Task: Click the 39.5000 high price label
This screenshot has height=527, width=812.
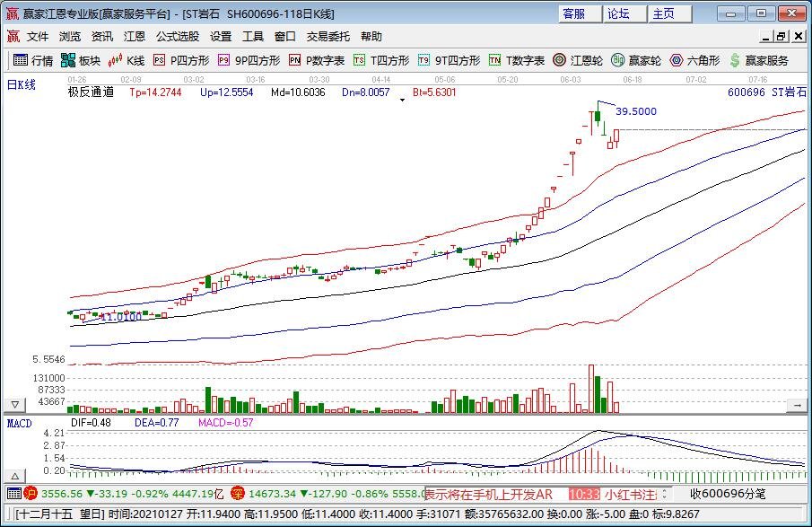Action: pyautogui.click(x=636, y=111)
